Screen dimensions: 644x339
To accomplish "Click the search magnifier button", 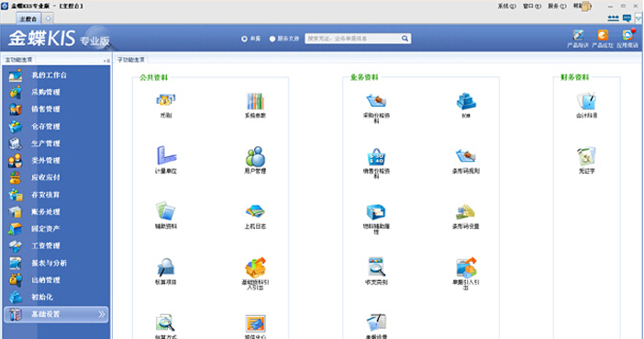I will (x=405, y=39).
